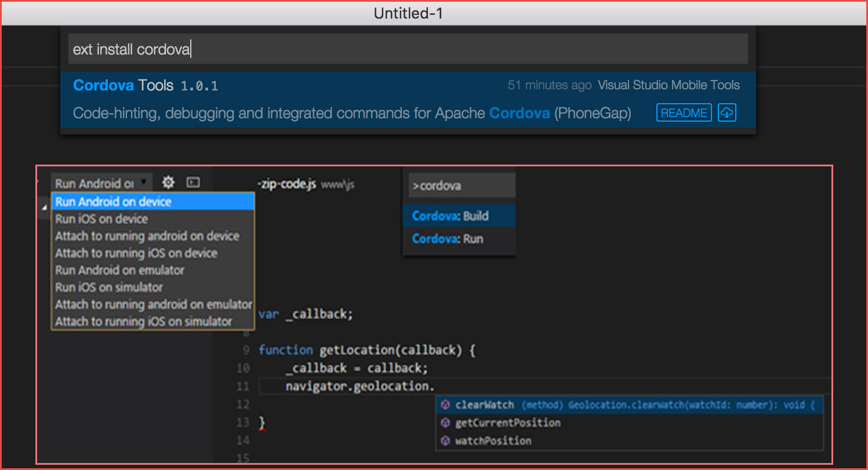Open the debug console icon
868x470 pixels.
click(194, 183)
